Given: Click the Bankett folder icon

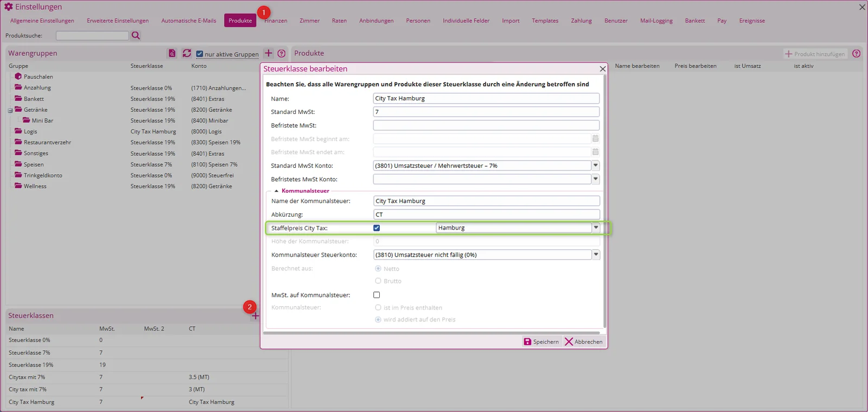Looking at the screenshot, I should click(x=18, y=98).
